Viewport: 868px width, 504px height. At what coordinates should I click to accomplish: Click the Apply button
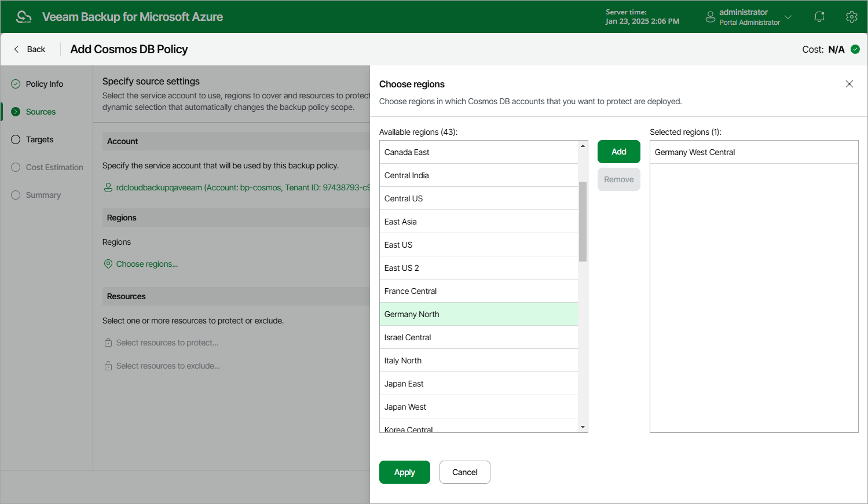(405, 472)
